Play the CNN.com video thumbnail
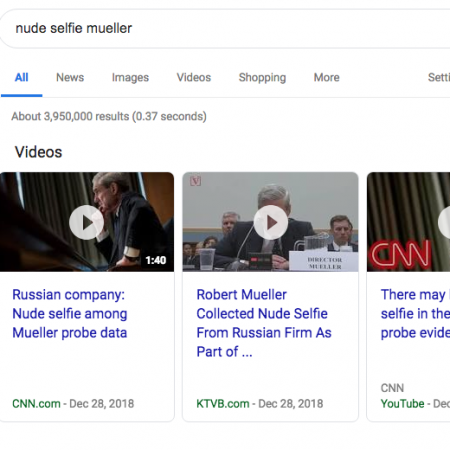Viewport: 450px width, 450px height. [86, 222]
